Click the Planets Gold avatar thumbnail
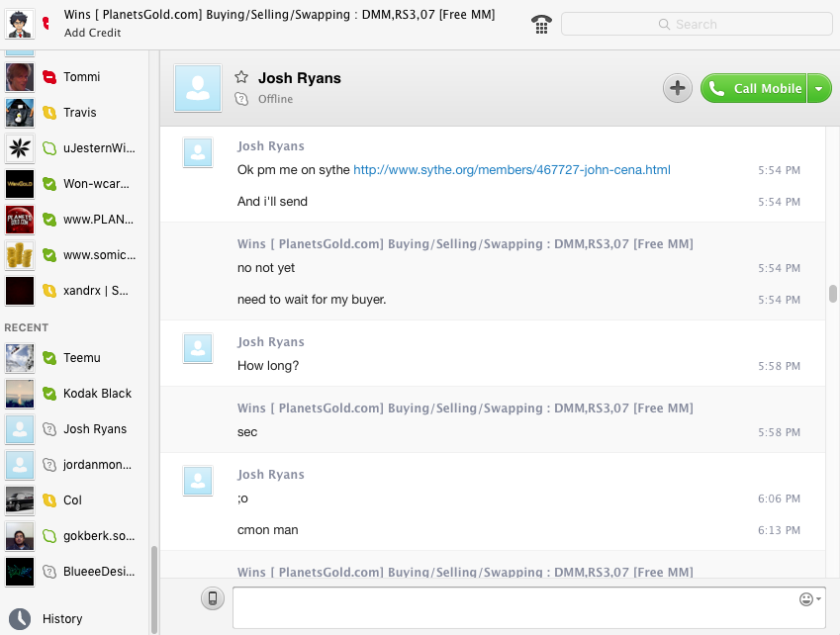The height and width of the screenshot is (635, 840). point(20,220)
